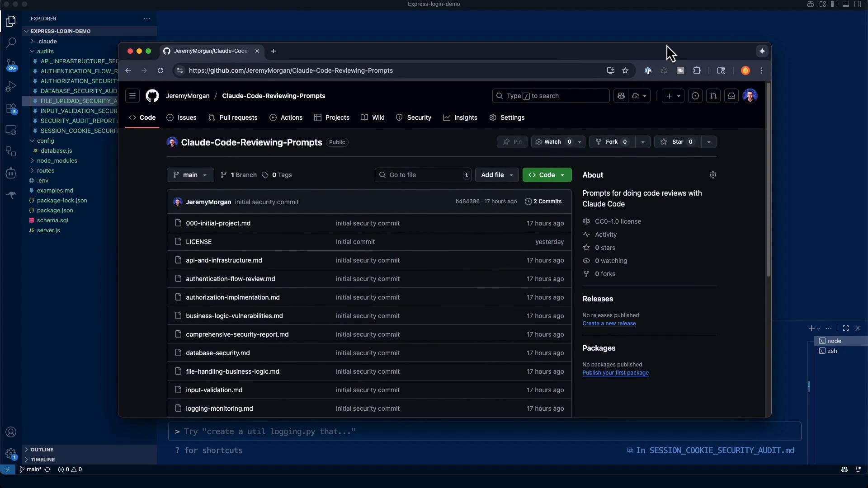Open the GitHub notifications inbox icon
The width and height of the screenshot is (868, 488).
(x=731, y=96)
